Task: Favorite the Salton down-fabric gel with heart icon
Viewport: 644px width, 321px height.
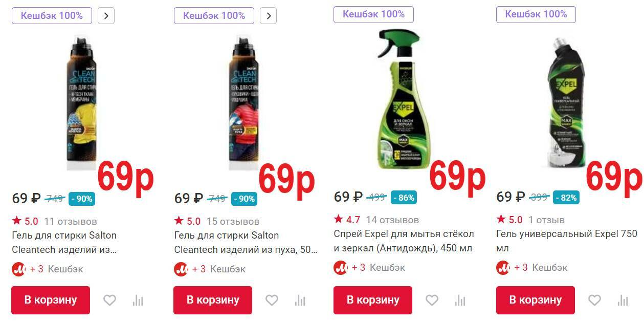Action: pyautogui.click(x=272, y=300)
